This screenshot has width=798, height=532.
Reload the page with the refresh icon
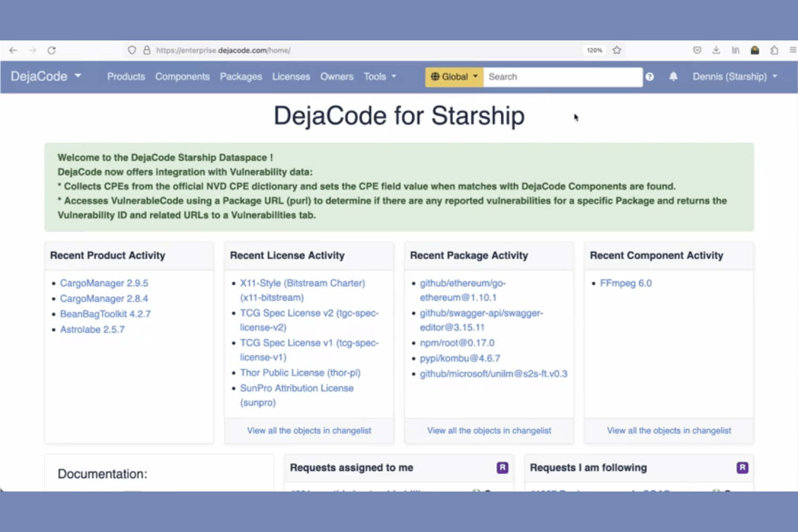(52, 50)
